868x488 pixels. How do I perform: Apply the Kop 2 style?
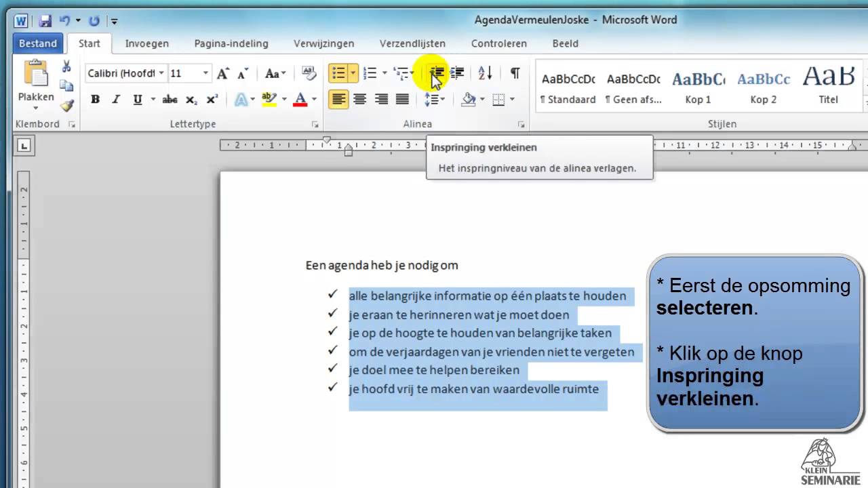coord(764,87)
